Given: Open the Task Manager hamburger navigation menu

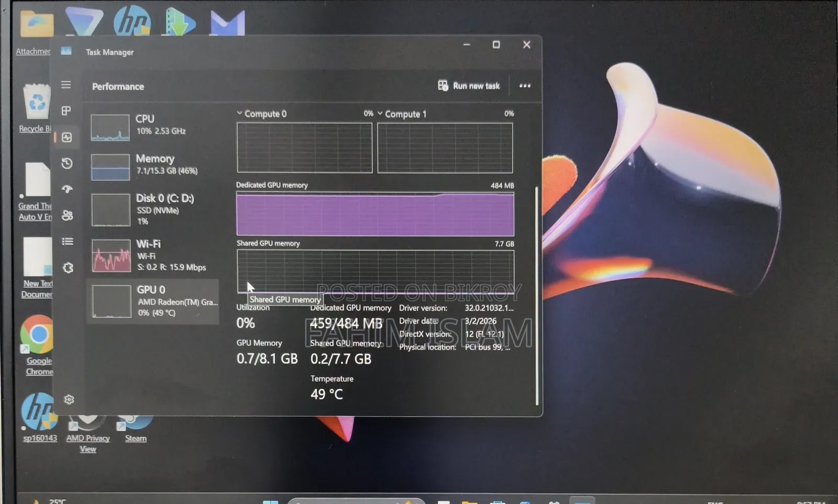Looking at the screenshot, I should point(66,85).
